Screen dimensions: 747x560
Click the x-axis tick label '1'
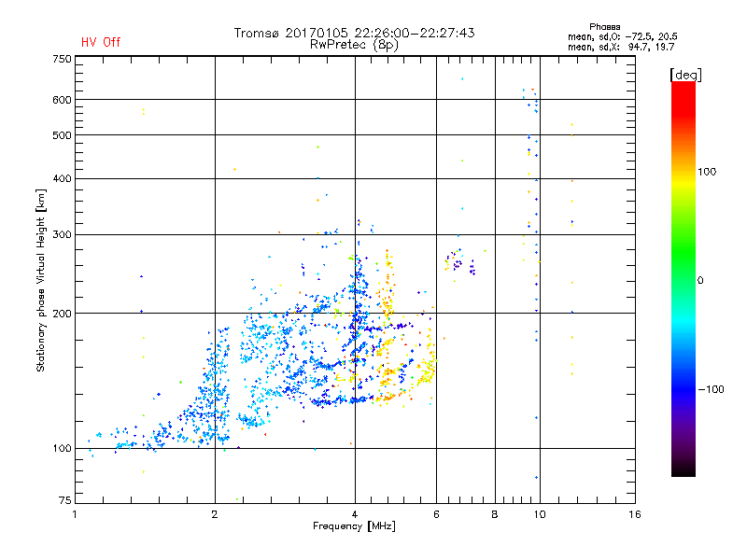pos(75,514)
